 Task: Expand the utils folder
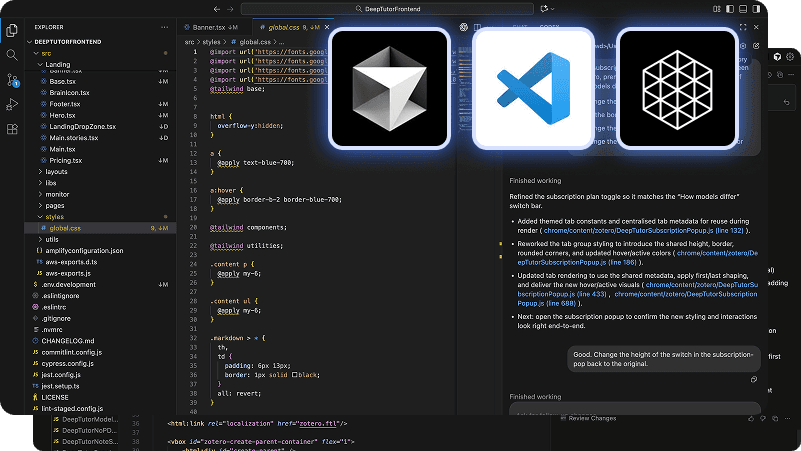click(x=40, y=239)
